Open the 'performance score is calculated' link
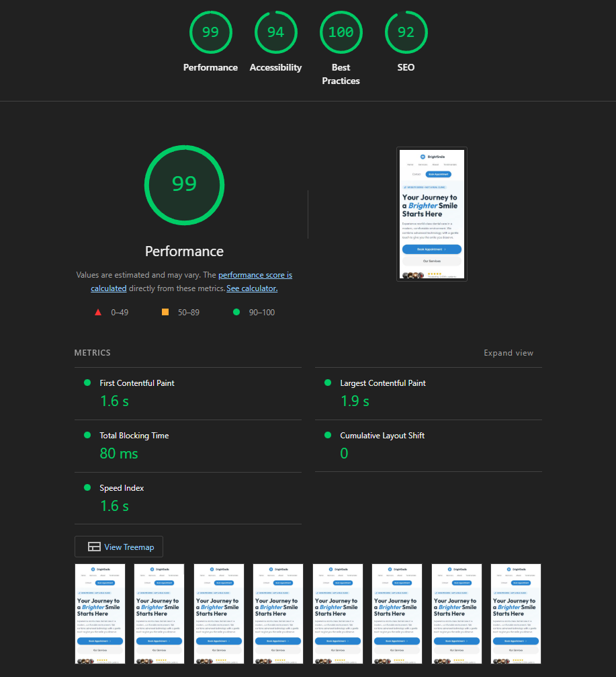 [255, 275]
